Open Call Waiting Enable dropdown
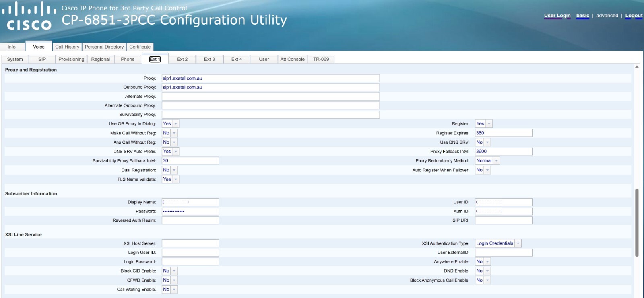This screenshot has width=644, height=298. point(169,290)
